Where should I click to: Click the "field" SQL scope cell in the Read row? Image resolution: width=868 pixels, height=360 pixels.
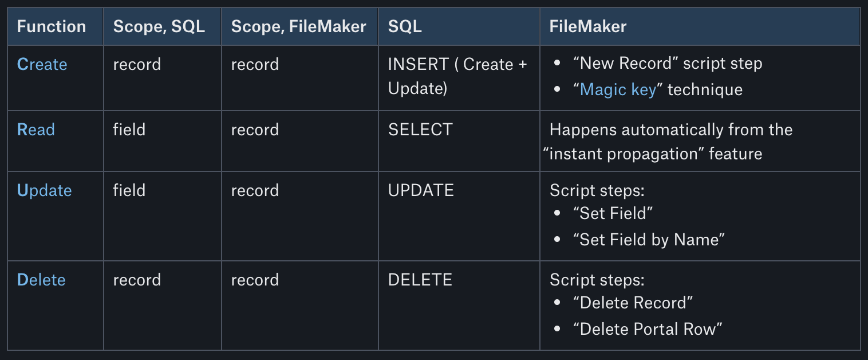129,130
